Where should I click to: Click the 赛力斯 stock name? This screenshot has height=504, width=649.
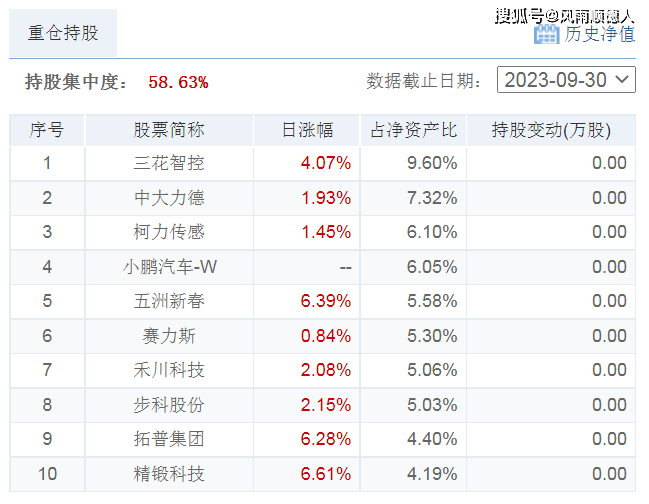click(x=169, y=336)
